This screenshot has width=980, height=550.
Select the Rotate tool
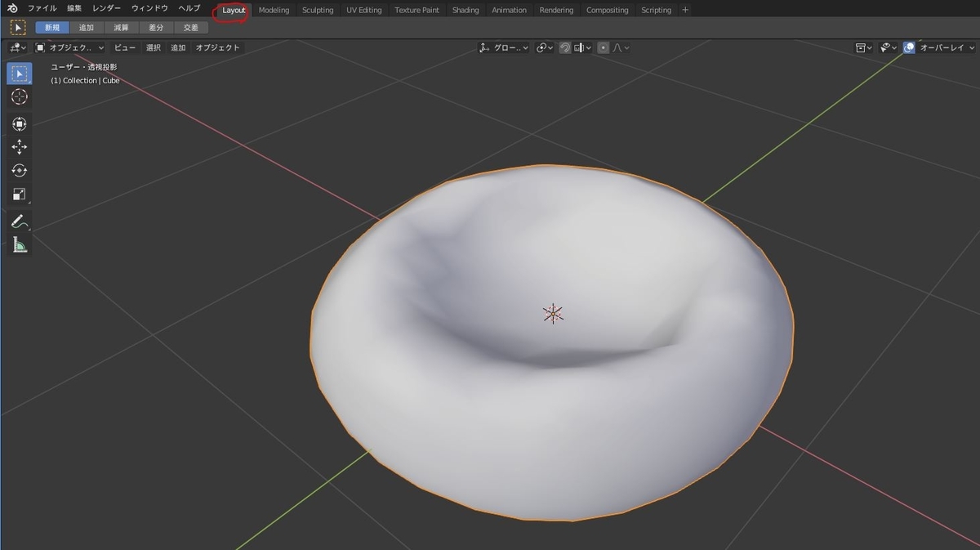[x=20, y=171]
